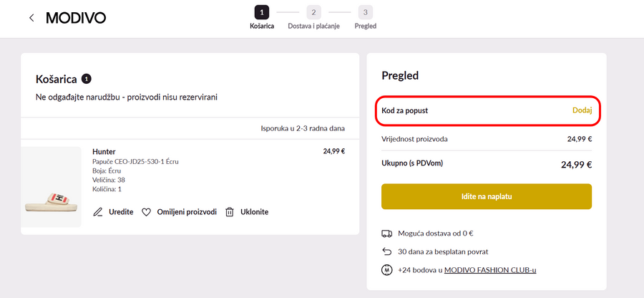Click the Hunter product name
The height and width of the screenshot is (298, 644).
pos(104,151)
